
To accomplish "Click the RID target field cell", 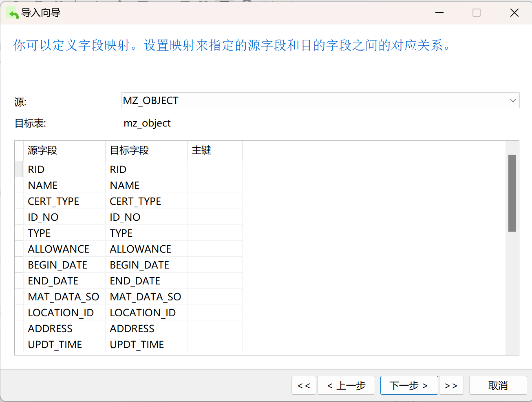I will point(146,169).
